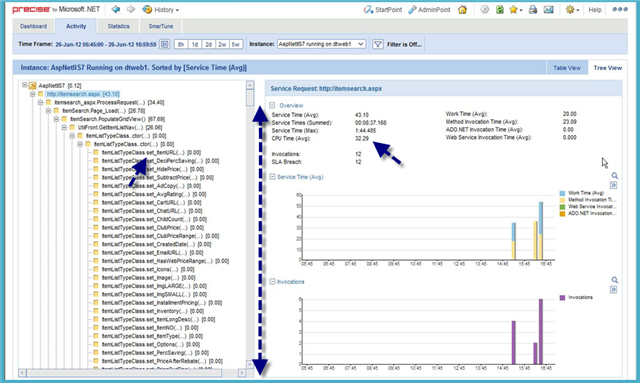Screen dimensions: 640x383
Task: Collapse the Invocations chart section
Action: [272, 281]
